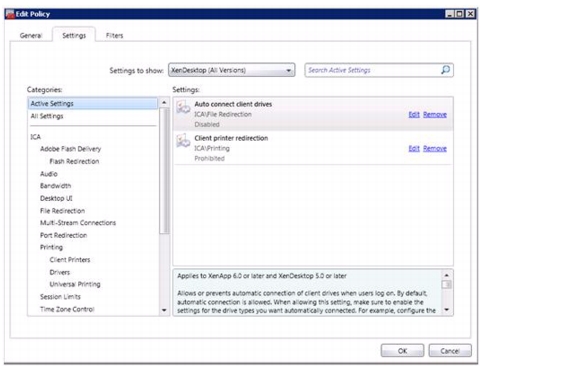Select the Settings tab

pos(74,35)
